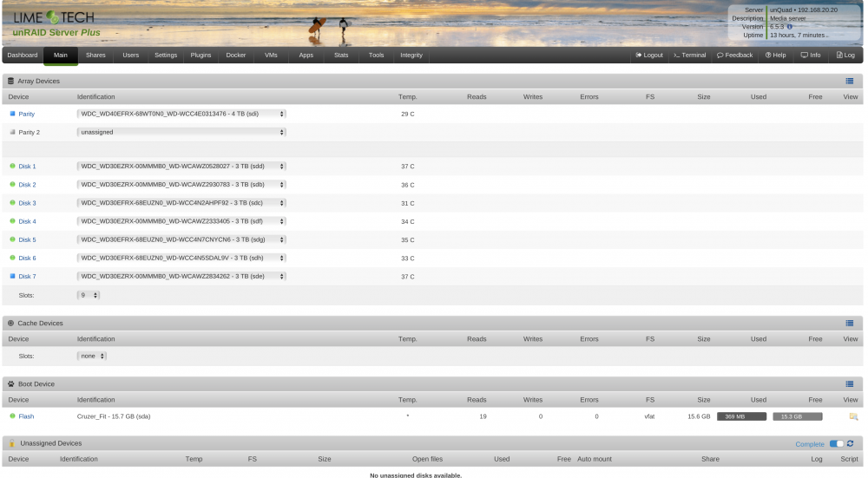
Task: Open the Plugins tab
Action: click(x=201, y=56)
